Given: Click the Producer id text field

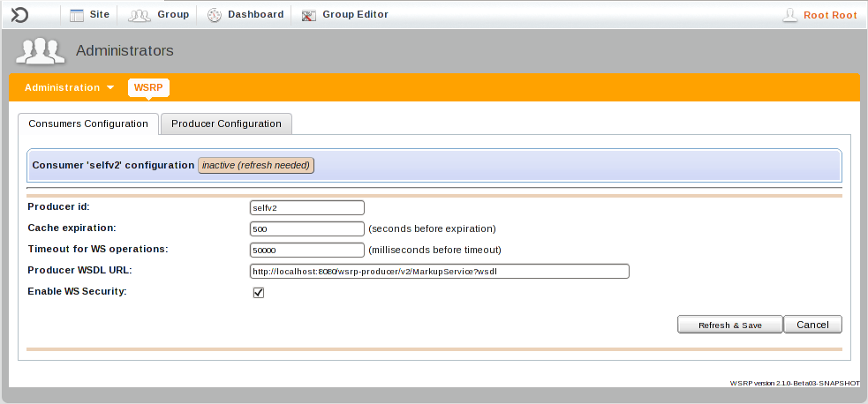Looking at the screenshot, I should [x=307, y=208].
